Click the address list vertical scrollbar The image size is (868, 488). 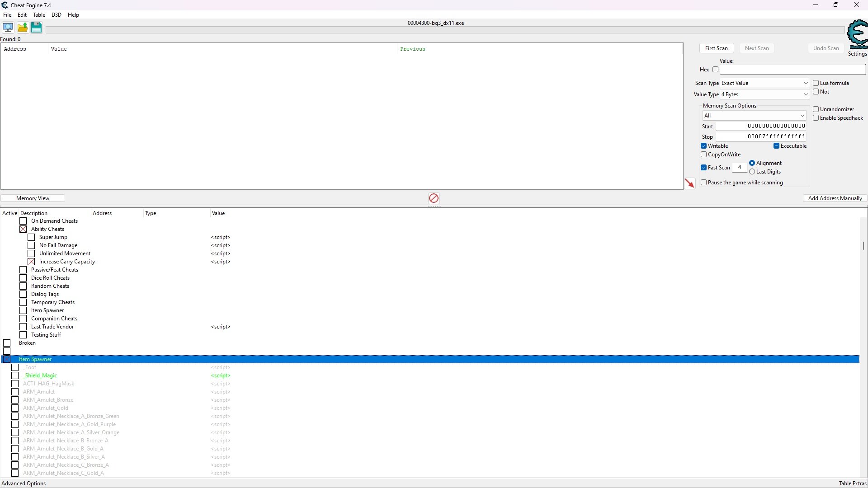[x=863, y=245]
